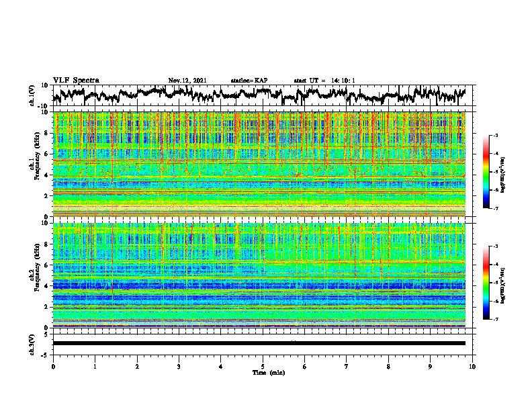Click the "-7" label on ch.1 color bar
This screenshot has height=411, width=532.
point(496,208)
